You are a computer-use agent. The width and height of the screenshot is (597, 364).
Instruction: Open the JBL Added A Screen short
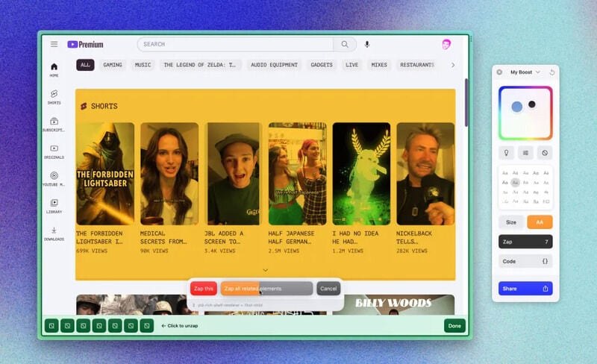pyautogui.click(x=234, y=174)
